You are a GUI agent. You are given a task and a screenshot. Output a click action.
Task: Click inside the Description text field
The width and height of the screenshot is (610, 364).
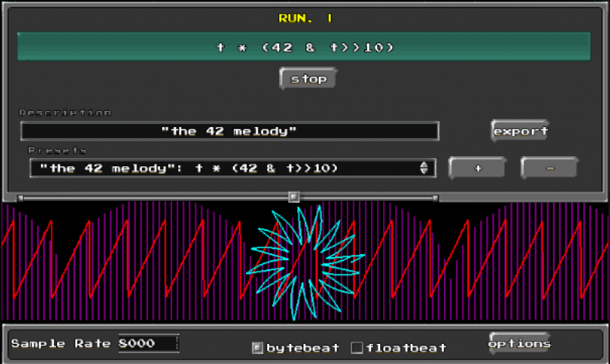(229, 130)
